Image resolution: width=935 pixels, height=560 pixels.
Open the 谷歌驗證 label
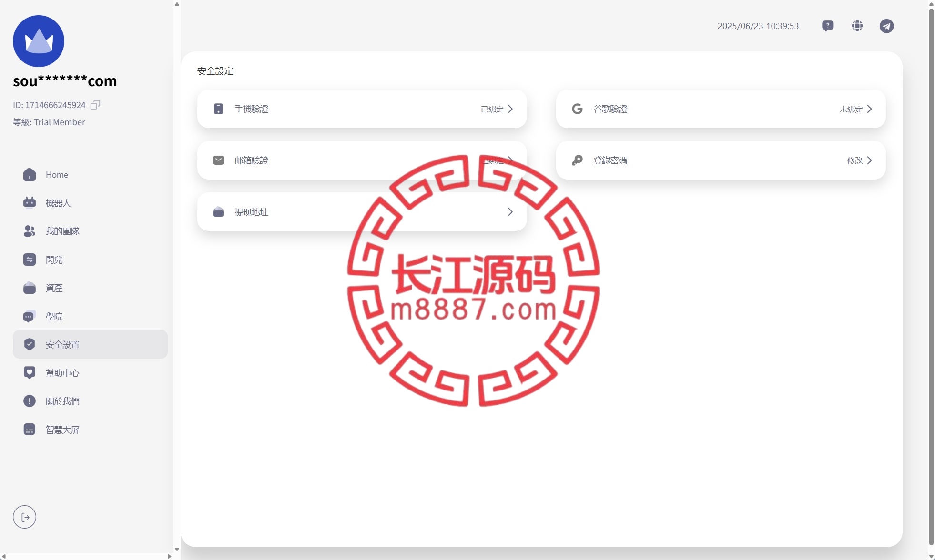point(610,109)
